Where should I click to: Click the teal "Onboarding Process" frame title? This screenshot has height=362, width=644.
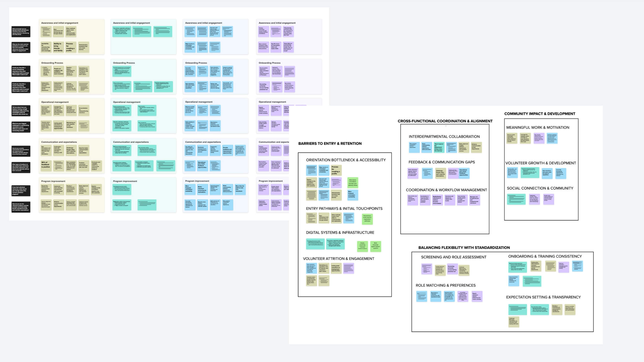pyautogui.click(x=124, y=63)
